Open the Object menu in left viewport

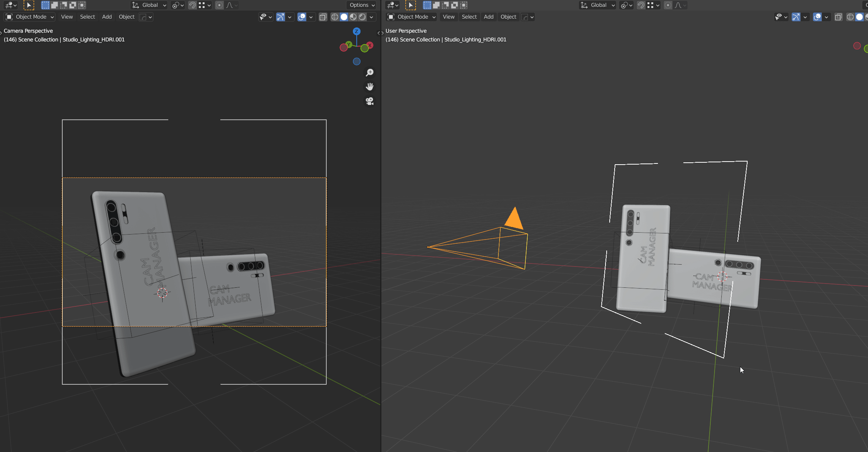126,17
